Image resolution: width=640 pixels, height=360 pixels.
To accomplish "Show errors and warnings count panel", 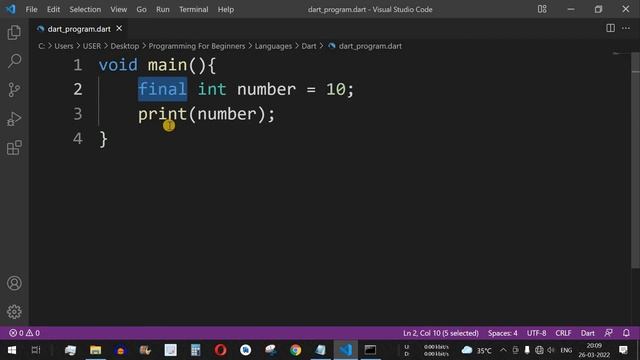I will tap(24, 333).
